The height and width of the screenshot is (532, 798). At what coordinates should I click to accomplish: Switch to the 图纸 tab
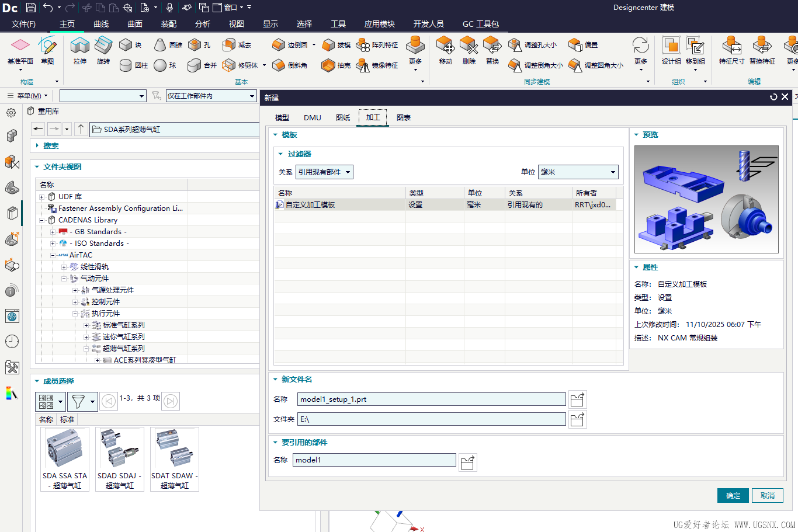point(343,117)
